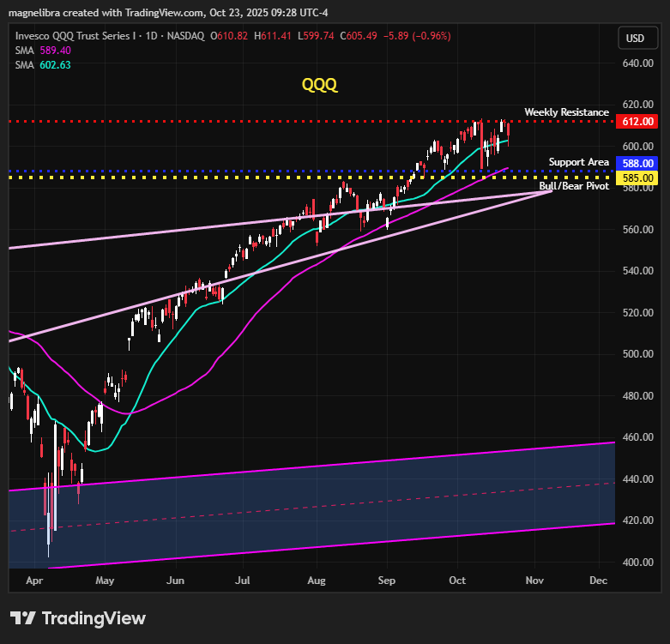Click the 612.00 Weekly Resistance price label
Viewport: 670px width, 644px height.
tap(637, 121)
